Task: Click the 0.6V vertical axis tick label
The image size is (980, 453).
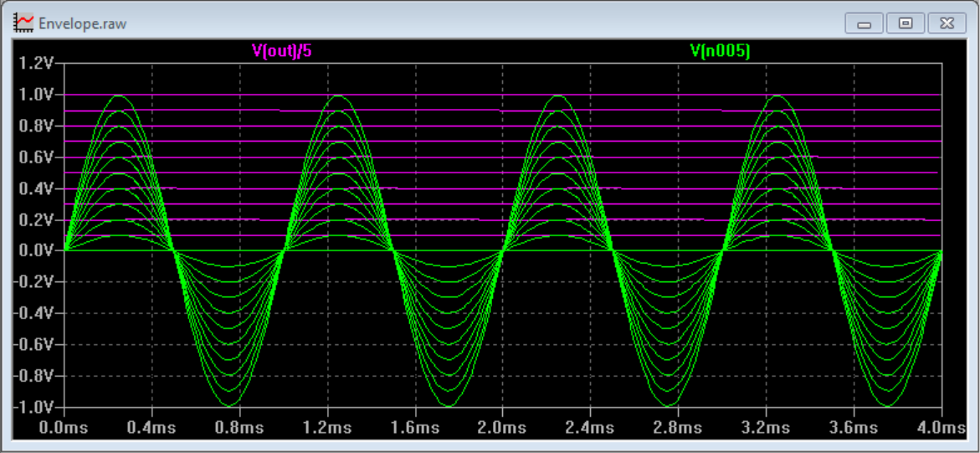Action: [37, 157]
